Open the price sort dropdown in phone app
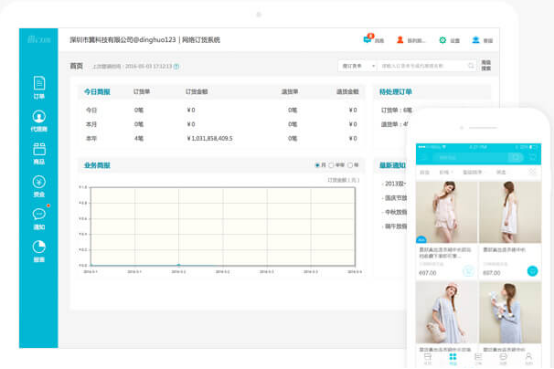554x369 pixels. pyautogui.click(x=446, y=172)
